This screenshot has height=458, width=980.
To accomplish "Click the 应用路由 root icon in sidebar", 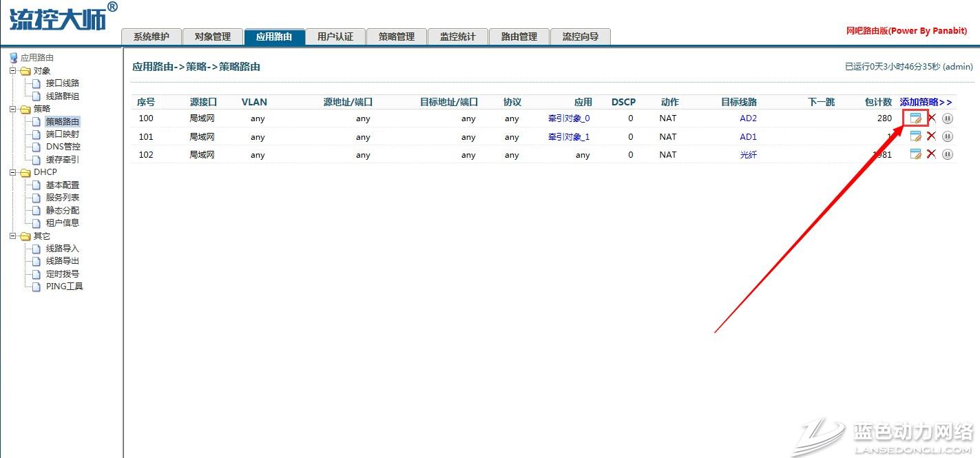I will (x=13, y=58).
